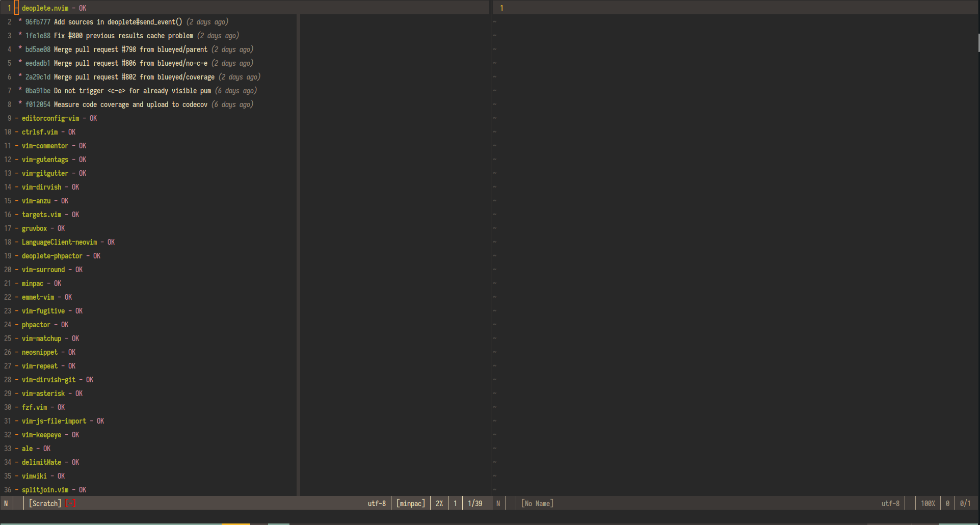980x525 pixels.
Task: Click the 1/39 line counter
Action: [x=475, y=504]
